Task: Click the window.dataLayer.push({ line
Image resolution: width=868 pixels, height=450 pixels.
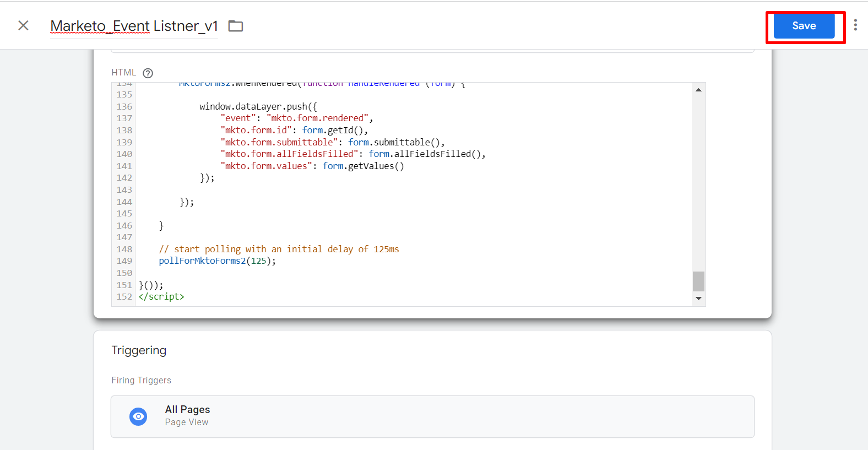Action: (x=258, y=106)
